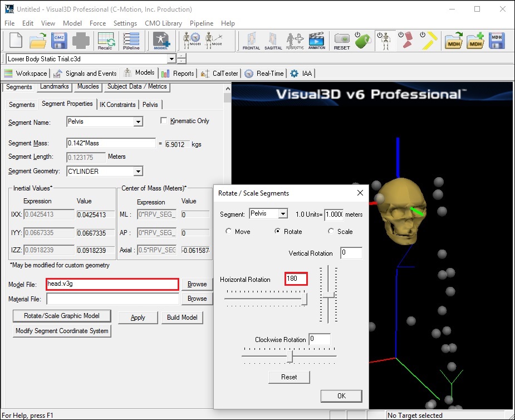Click the file selector spinner arrows

pyautogui.click(x=182, y=59)
